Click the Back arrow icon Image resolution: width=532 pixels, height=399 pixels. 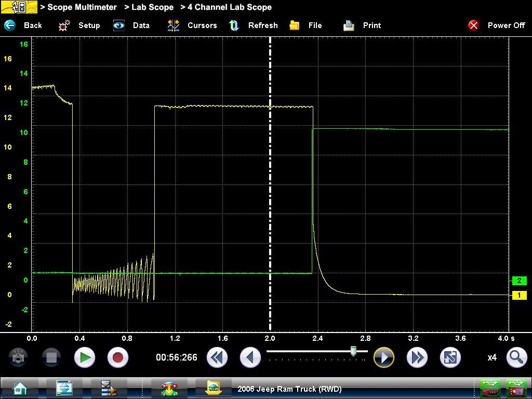[10, 25]
